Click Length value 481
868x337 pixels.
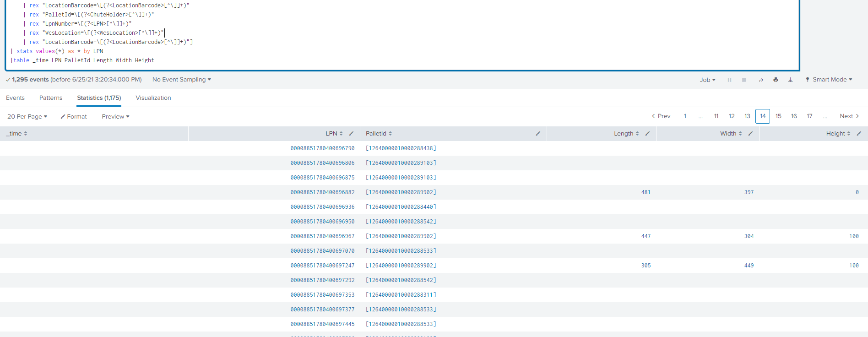tap(646, 192)
